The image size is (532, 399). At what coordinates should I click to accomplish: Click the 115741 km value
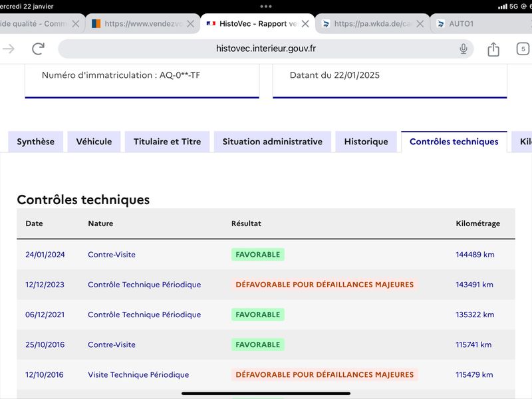point(473,344)
